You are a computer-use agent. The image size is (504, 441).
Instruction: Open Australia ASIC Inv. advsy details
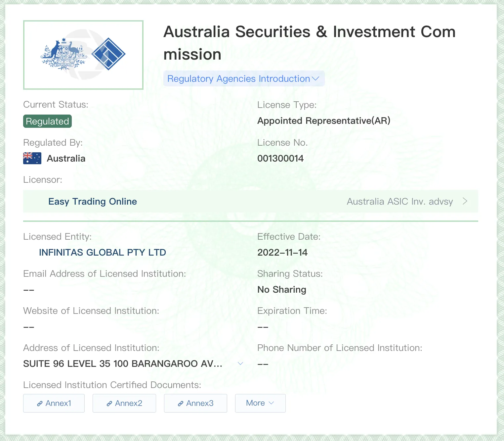pyautogui.click(x=399, y=202)
